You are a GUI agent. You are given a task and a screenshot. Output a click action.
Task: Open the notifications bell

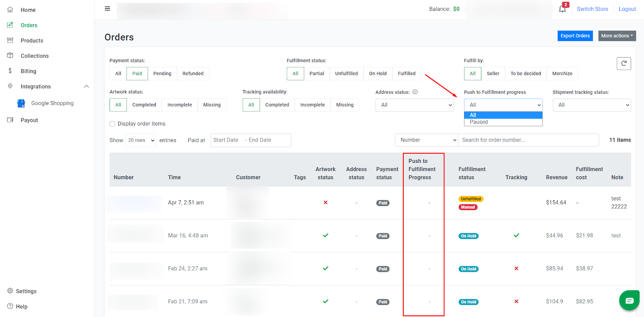point(562,9)
